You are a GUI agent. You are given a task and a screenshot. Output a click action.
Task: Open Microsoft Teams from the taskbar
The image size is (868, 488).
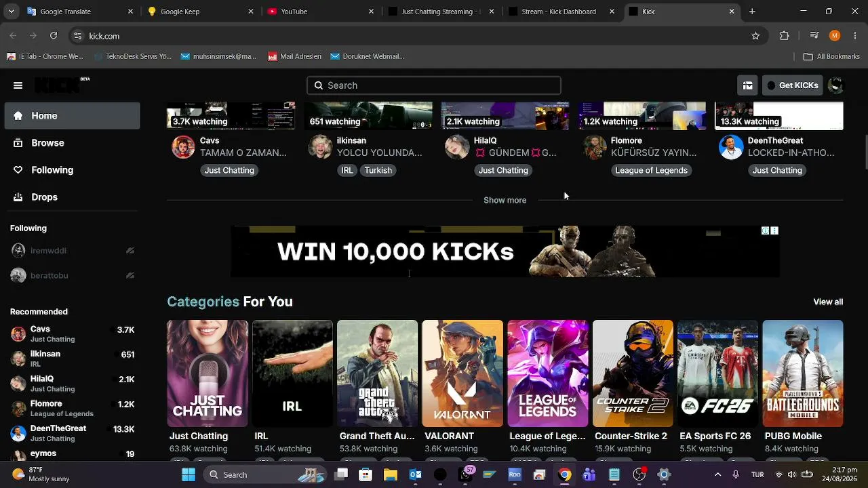coord(589,474)
